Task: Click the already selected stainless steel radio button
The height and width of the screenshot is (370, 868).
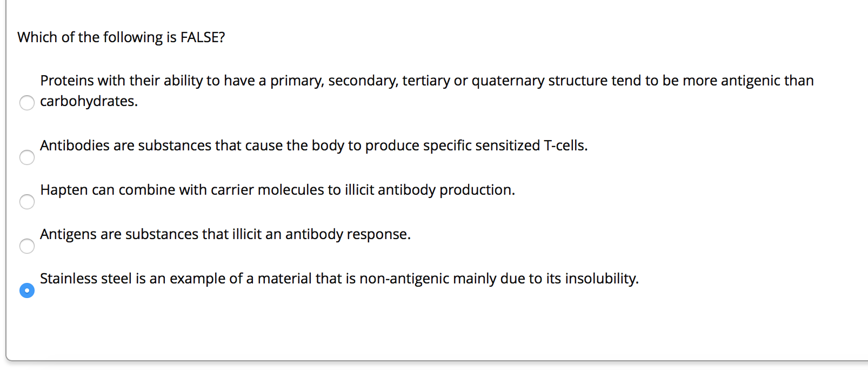Action: tap(27, 290)
